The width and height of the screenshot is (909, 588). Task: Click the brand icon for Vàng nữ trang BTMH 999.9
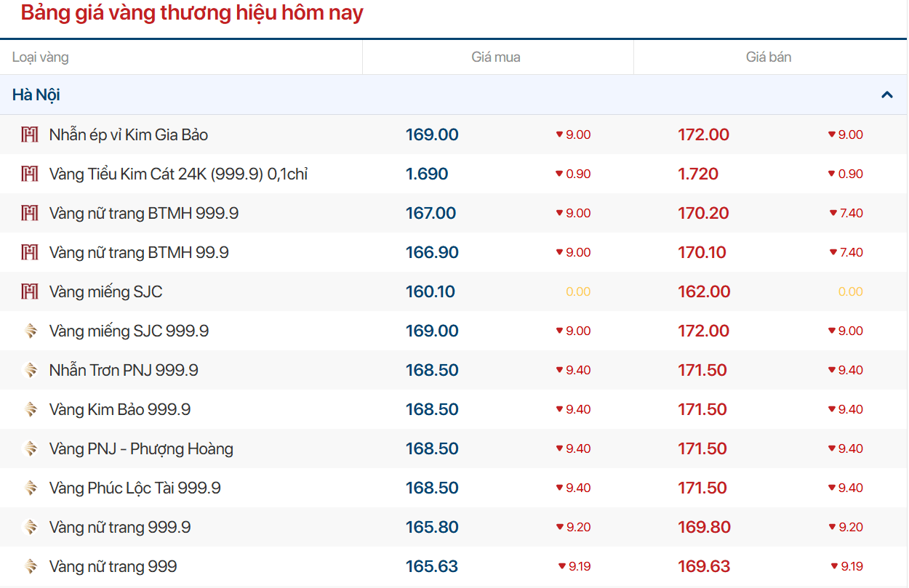point(30,213)
